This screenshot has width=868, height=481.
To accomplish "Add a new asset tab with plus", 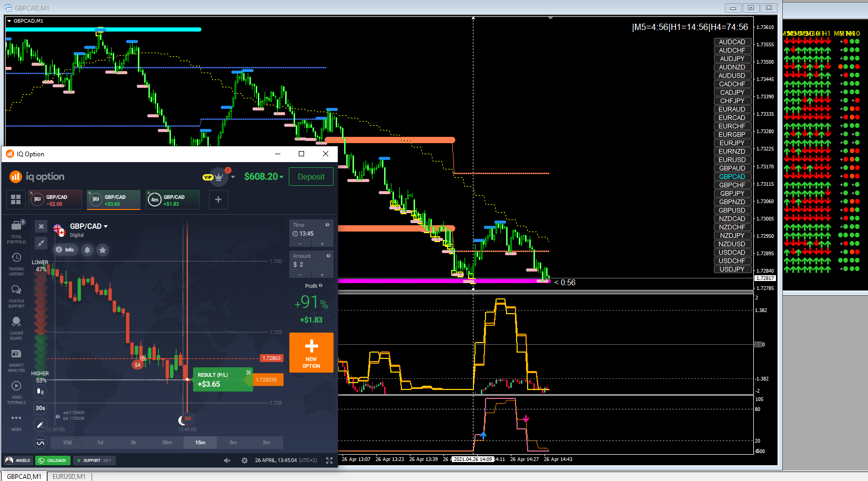I will tap(218, 199).
